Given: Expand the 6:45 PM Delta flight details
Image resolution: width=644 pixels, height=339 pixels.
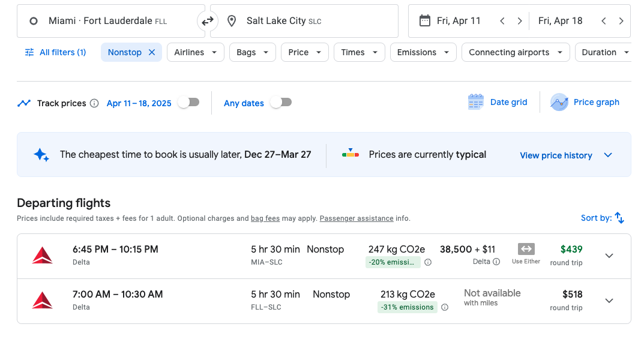Looking at the screenshot, I should tap(609, 256).
